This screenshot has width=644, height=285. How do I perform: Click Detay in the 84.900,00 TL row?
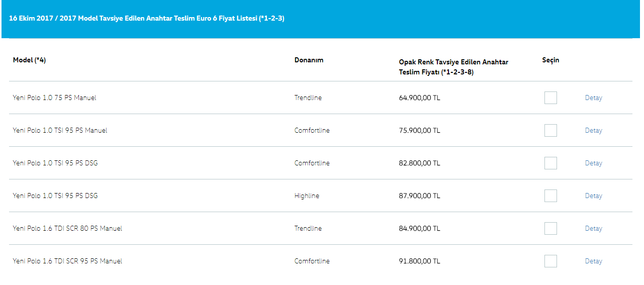point(593,229)
